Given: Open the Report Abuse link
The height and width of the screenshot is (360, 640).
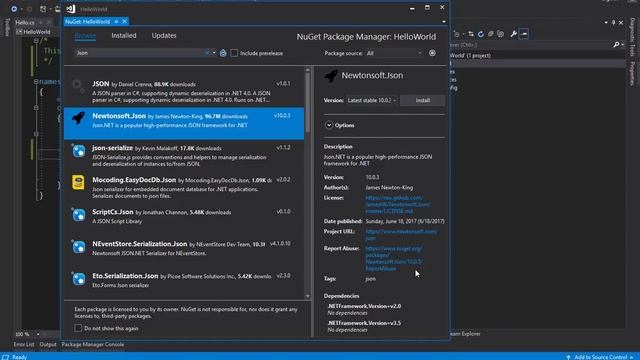Looking at the screenshot, I should [x=393, y=258].
